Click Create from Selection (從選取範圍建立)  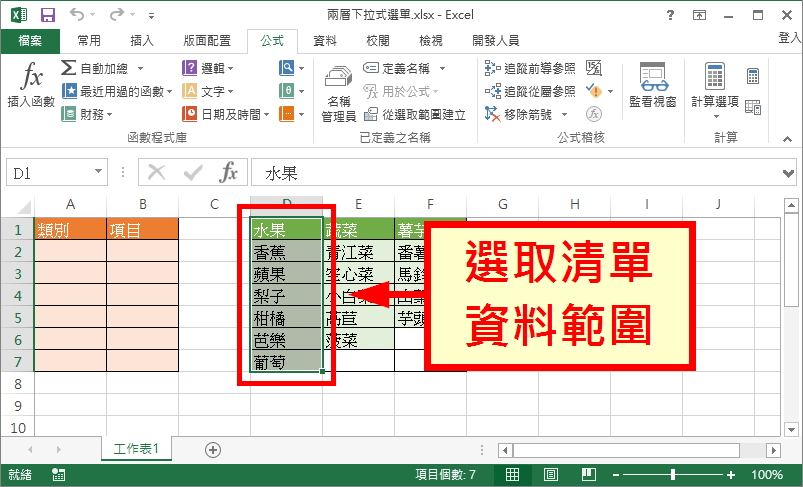415,114
